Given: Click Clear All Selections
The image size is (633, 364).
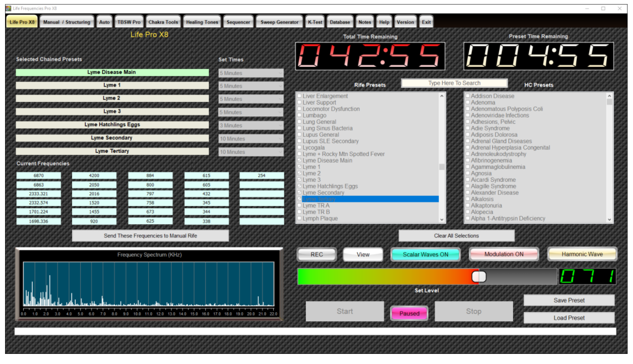Looking at the screenshot, I should [457, 236].
